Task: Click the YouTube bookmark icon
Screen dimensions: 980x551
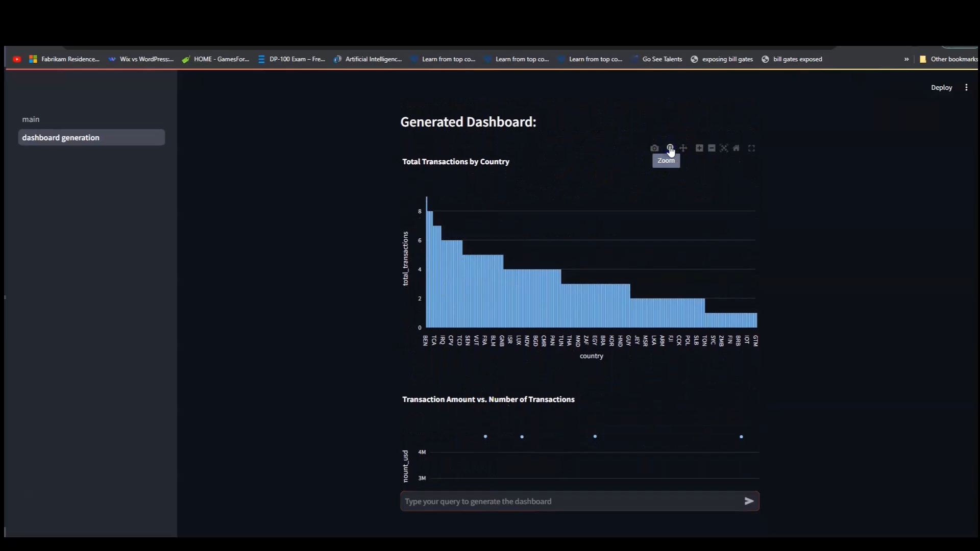Action: [x=17, y=59]
